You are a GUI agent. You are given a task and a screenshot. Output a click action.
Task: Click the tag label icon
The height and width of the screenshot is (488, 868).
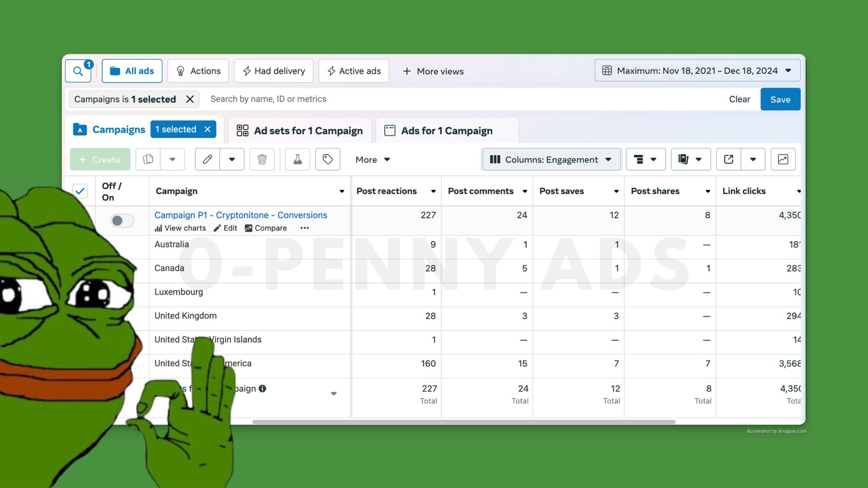pyautogui.click(x=328, y=159)
